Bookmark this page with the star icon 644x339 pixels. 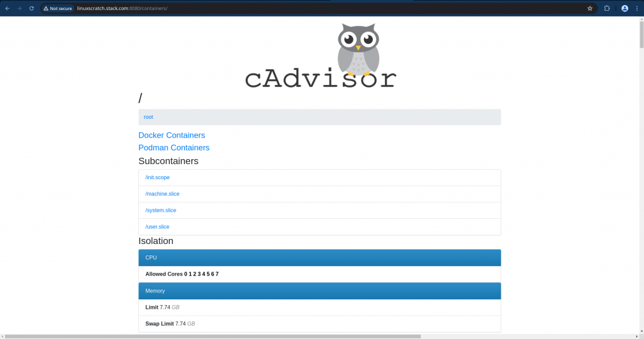coord(590,9)
